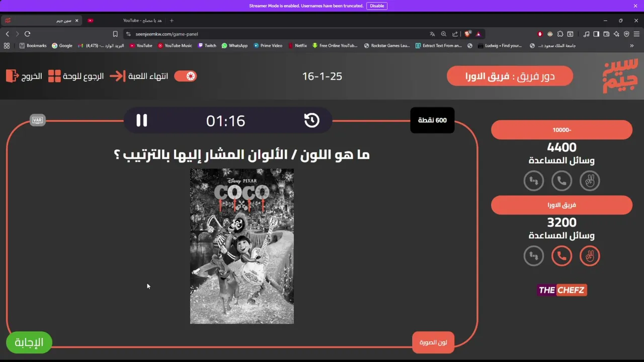This screenshot has height=362, width=644.
Task: Open the Rockstar Games Launcher bookmark
Action: (386, 45)
